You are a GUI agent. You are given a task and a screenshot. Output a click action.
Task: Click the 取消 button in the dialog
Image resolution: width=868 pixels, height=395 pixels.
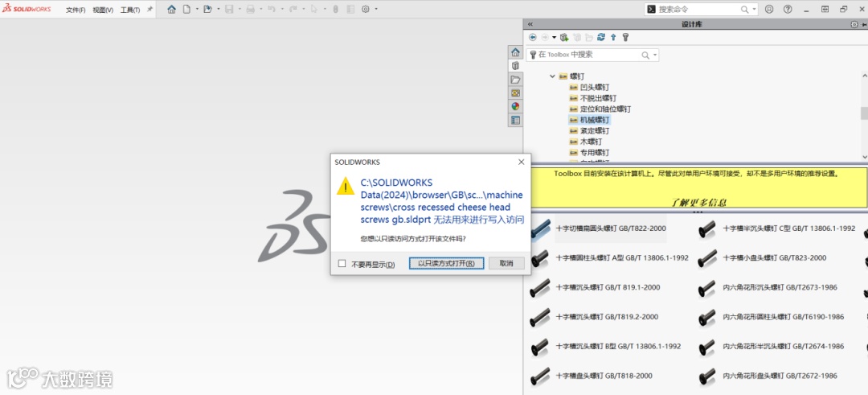point(506,263)
